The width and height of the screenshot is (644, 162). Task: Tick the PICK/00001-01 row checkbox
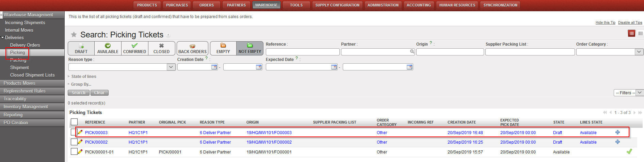point(74,152)
